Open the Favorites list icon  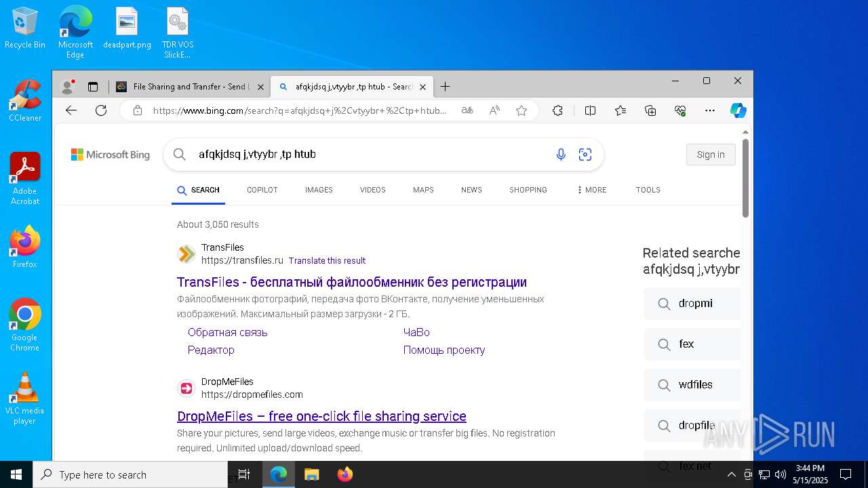pyautogui.click(x=620, y=110)
